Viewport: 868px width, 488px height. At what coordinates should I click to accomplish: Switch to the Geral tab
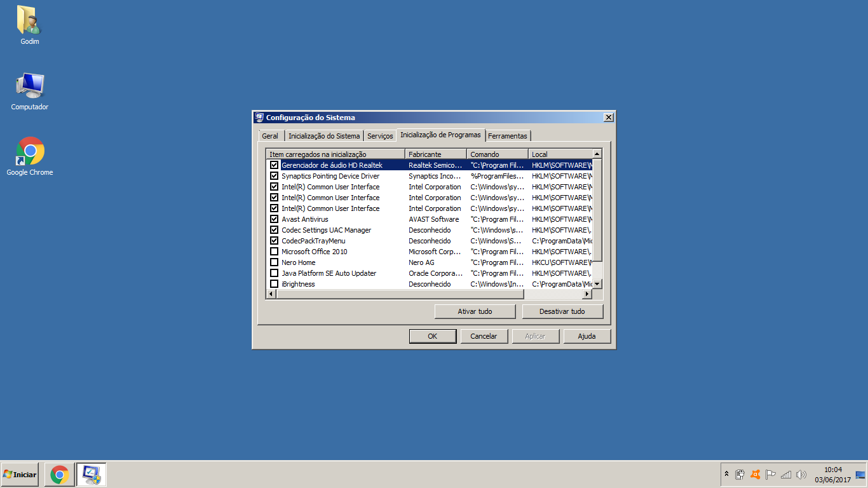point(270,136)
